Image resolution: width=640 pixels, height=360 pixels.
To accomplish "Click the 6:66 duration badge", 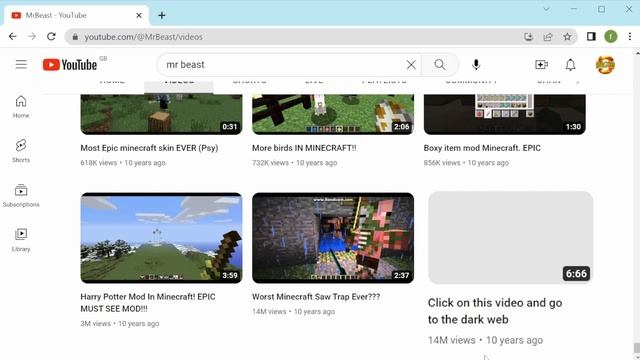I will tap(576, 273).
